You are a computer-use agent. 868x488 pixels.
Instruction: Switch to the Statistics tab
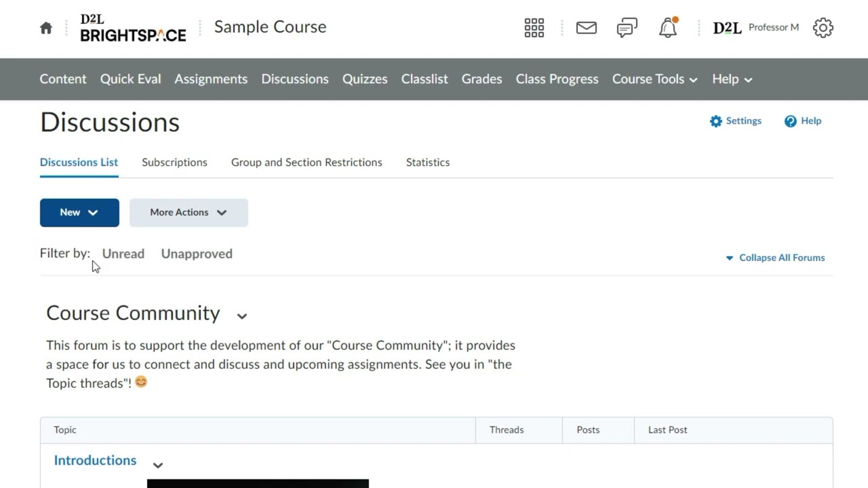(x=428, y=162)
